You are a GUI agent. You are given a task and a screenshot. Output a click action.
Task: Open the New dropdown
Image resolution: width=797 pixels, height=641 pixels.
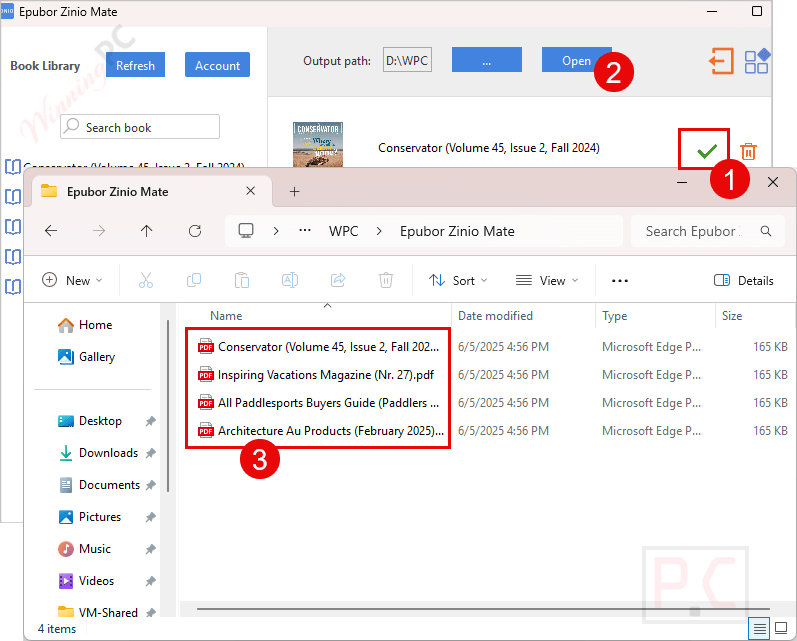[72, 280]
